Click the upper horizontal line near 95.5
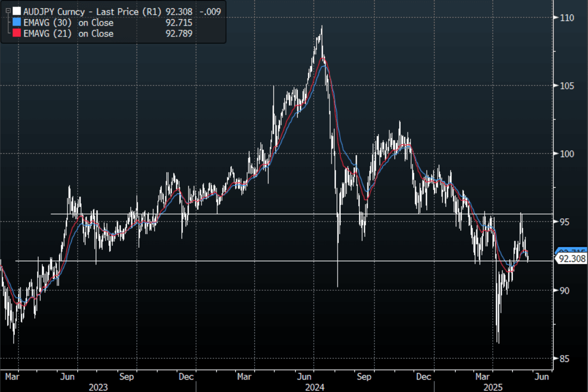588x392 pixels. point(272,214)
